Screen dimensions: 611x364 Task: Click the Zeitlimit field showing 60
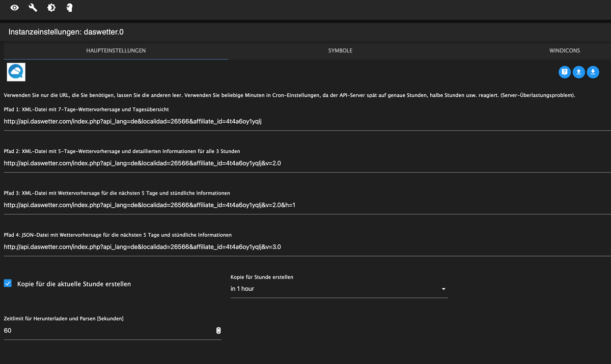102,330
